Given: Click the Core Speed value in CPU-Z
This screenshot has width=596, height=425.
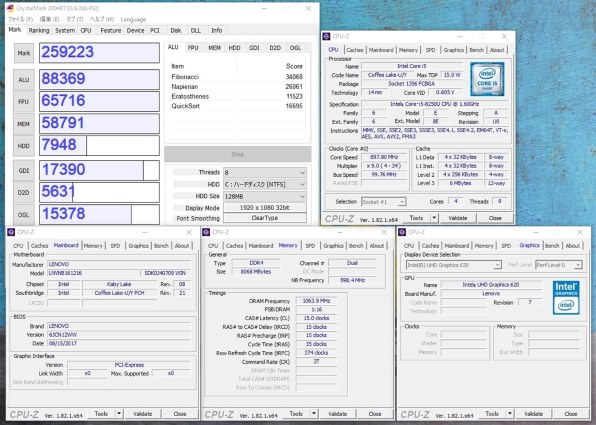Looking at the screenshot, I should [x=384, y=157].
